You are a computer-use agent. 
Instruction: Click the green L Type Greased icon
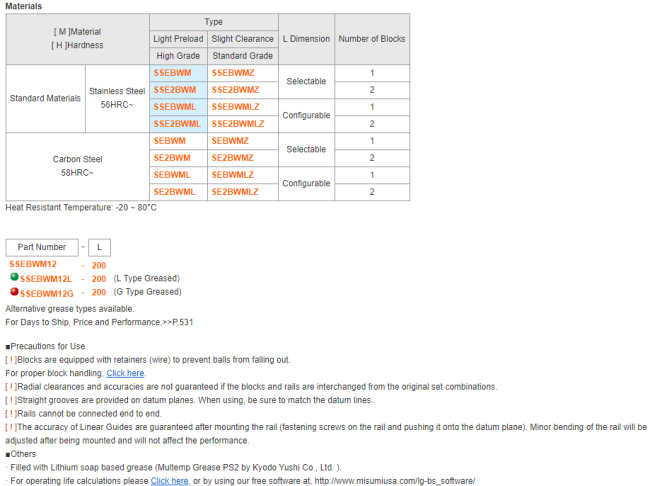point(14,277)
